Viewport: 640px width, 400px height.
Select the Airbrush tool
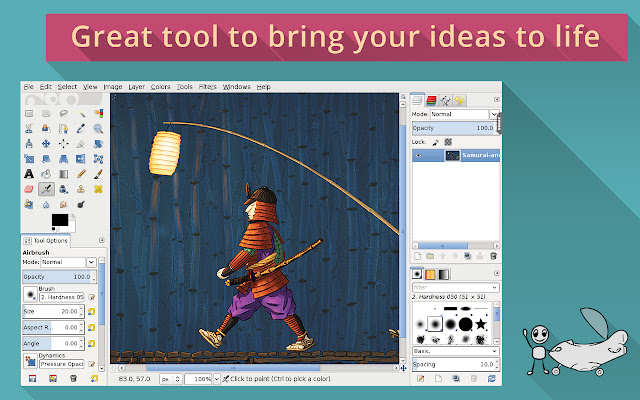coord(46,189)
